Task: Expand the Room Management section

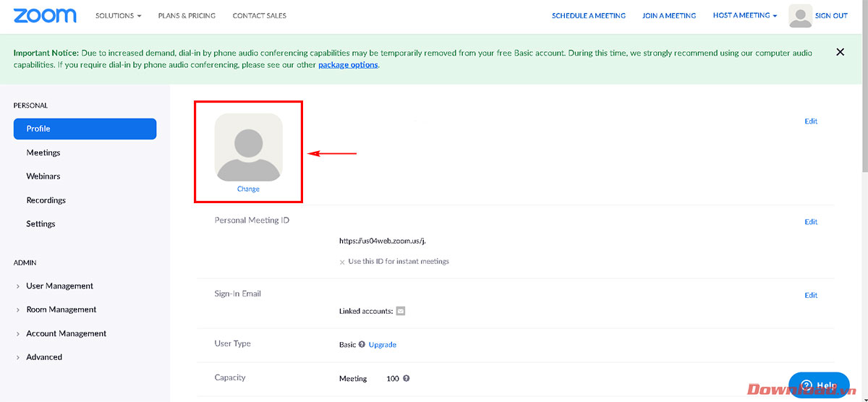Action: click(61, 309)
